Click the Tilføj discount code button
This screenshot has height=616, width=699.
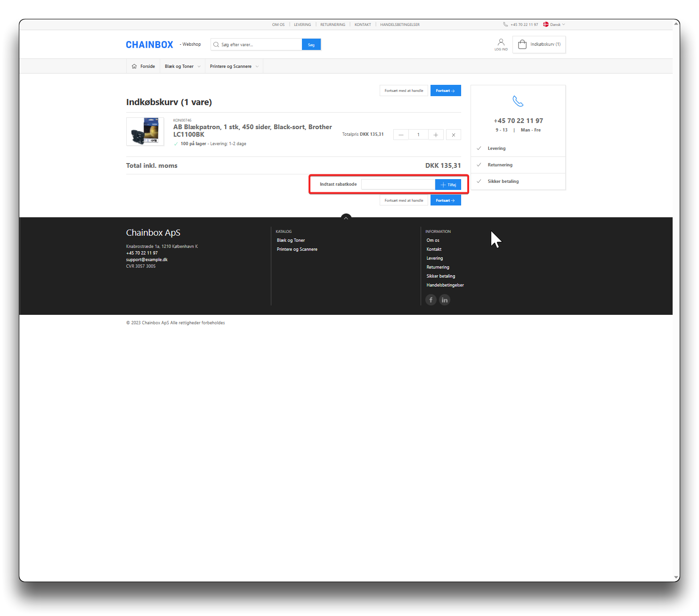(x=448, y=185)
